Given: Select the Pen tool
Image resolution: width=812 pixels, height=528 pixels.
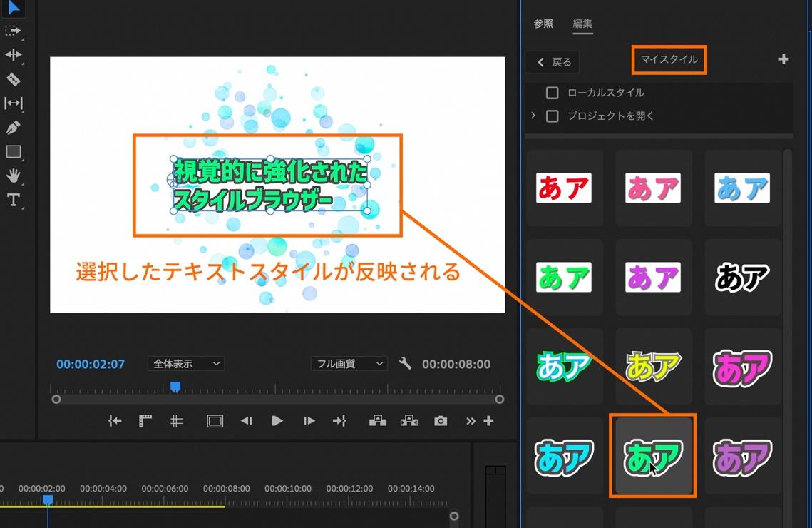Looking at the screenshot, I should point(13,128).
